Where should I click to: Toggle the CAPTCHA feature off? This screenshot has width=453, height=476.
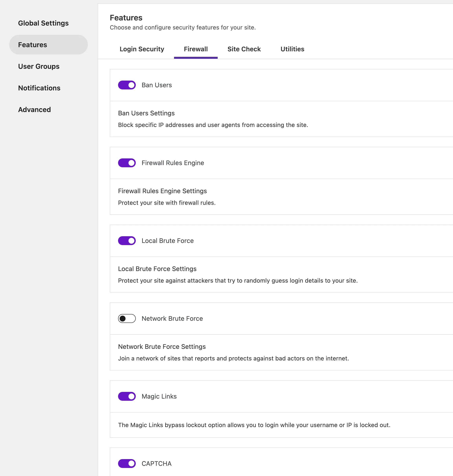(127, 463)
